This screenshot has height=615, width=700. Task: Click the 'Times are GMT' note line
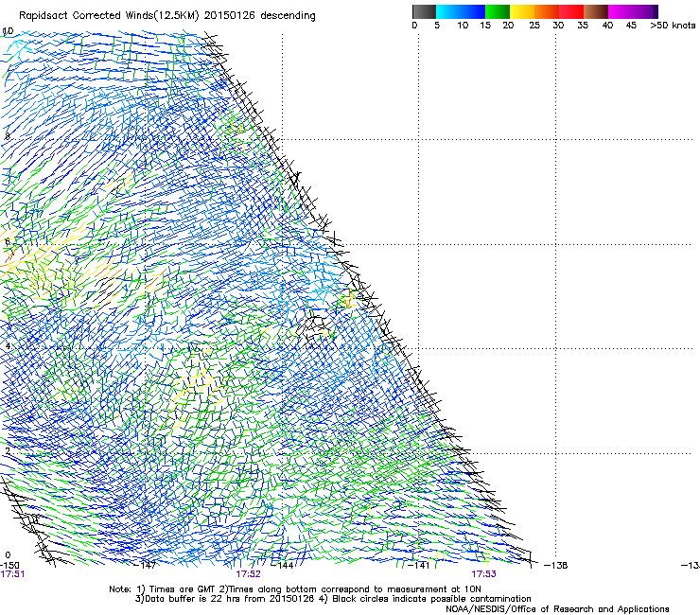pos(295,589)
